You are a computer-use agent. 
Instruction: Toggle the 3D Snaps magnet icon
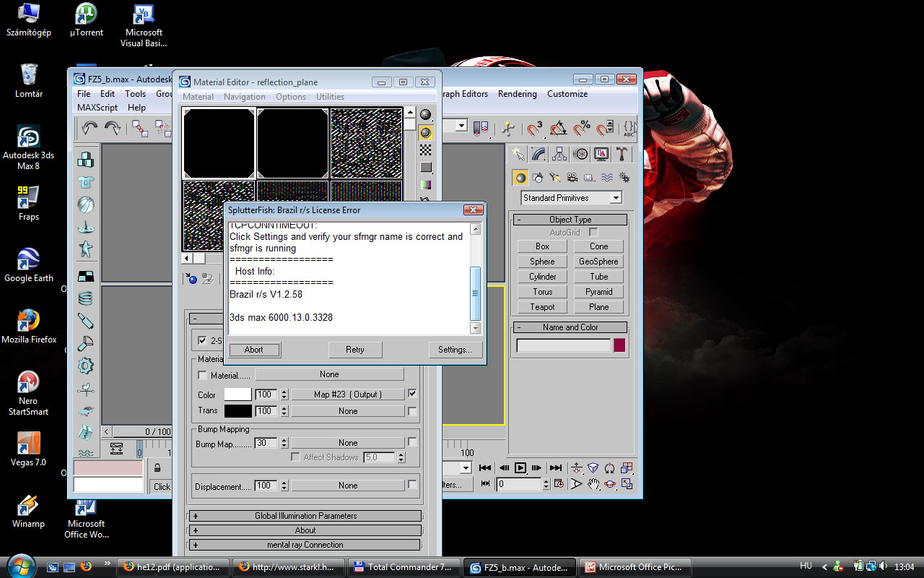(x=534, y=129)
